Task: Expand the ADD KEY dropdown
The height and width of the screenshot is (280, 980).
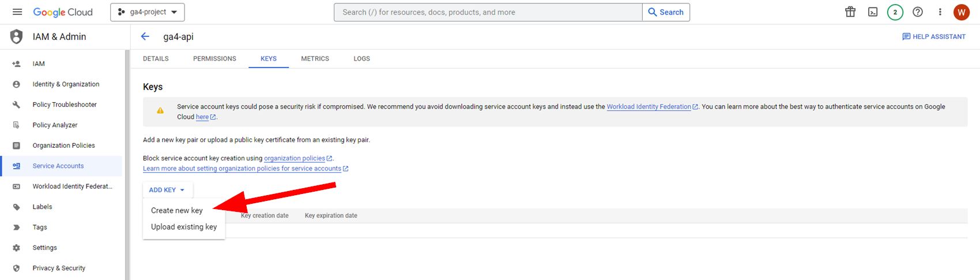Action: tap(167, 190)
